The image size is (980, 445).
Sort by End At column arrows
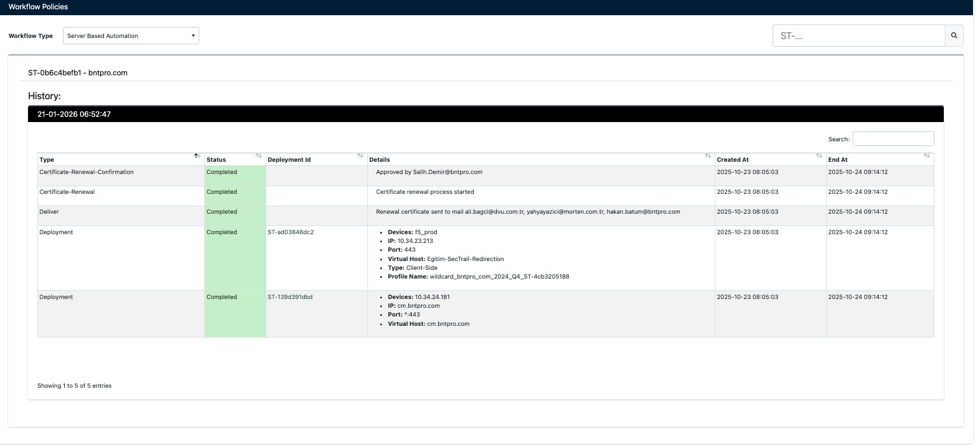927,155
